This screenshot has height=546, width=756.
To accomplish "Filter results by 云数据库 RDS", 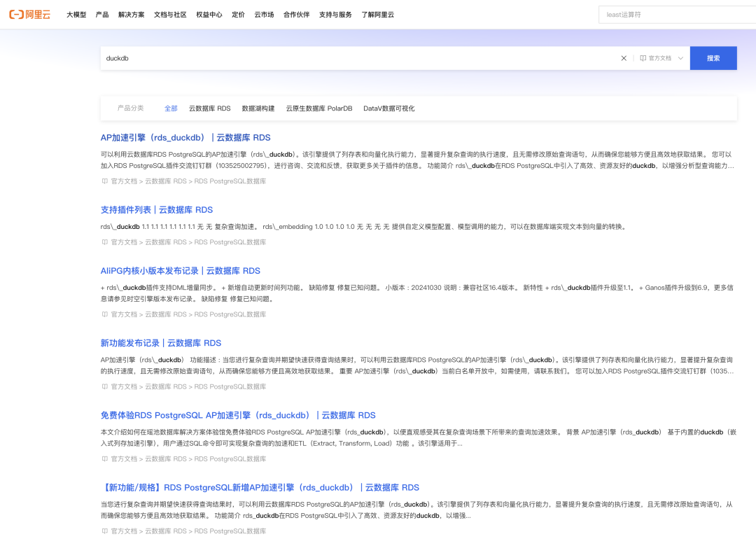I will click(210, 108).
